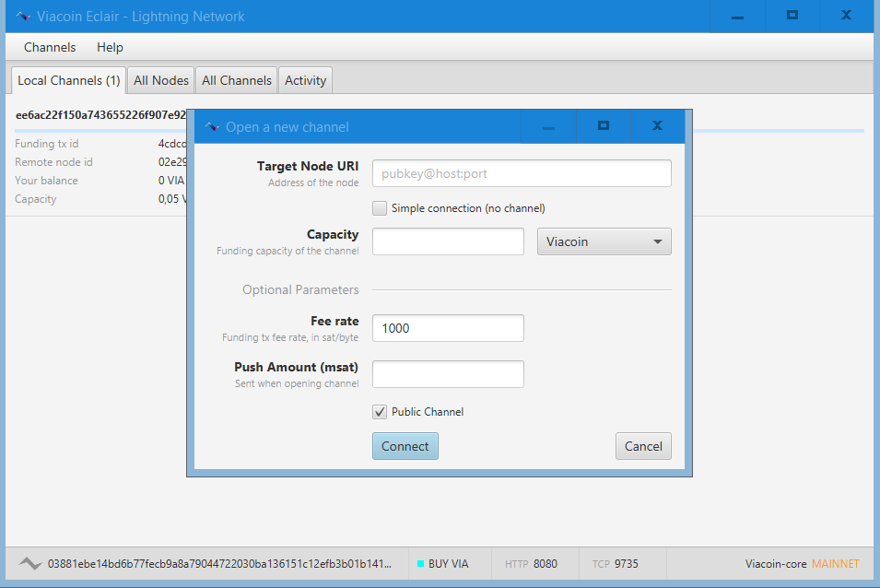This screenshot has height=588, width=880.
Task: Click the Cancel button
Action: pos(643,446)
